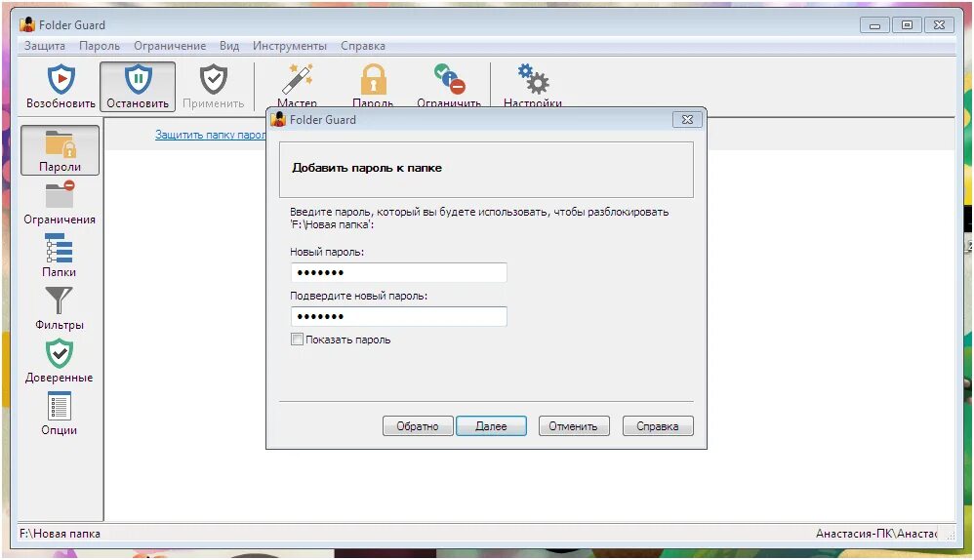
Task: Open the Мастер wizard wand icon
Action: (298, 79)
